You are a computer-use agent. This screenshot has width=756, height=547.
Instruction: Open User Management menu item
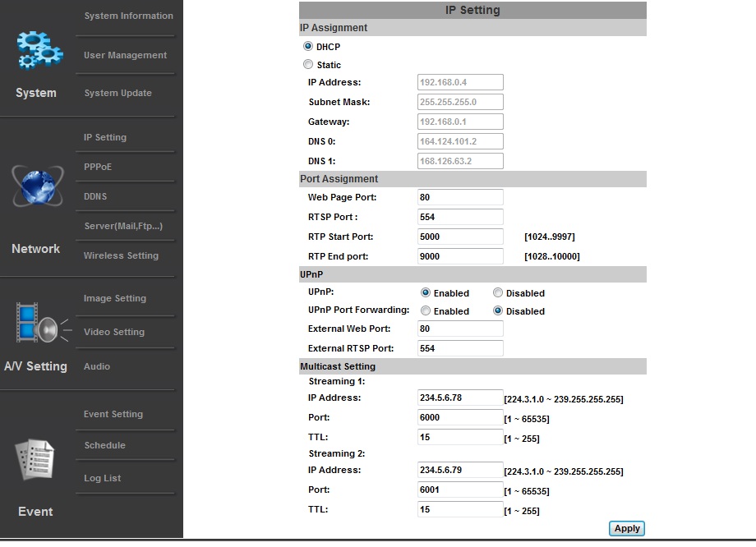pos(125,55)
